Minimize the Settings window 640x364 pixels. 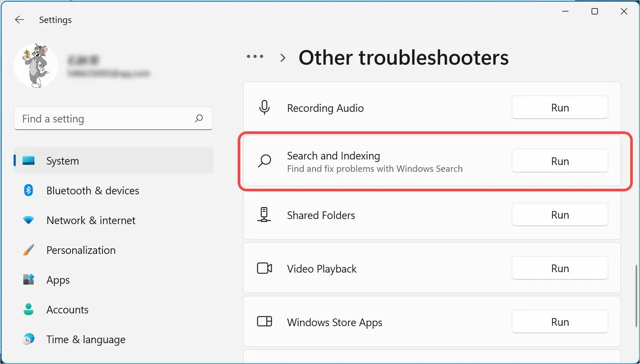click(565, 11)
